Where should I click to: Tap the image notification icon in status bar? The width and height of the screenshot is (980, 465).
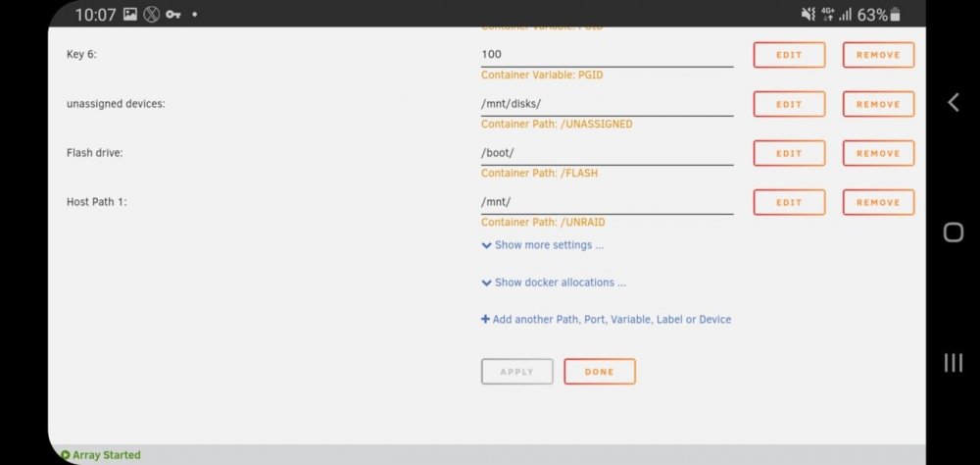[130, 14]
